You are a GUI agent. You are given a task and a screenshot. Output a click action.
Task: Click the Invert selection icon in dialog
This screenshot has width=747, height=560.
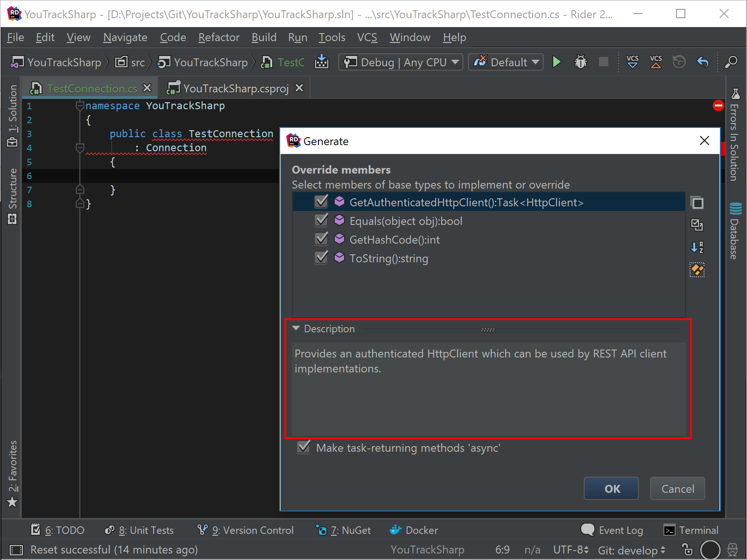point(697,225)
